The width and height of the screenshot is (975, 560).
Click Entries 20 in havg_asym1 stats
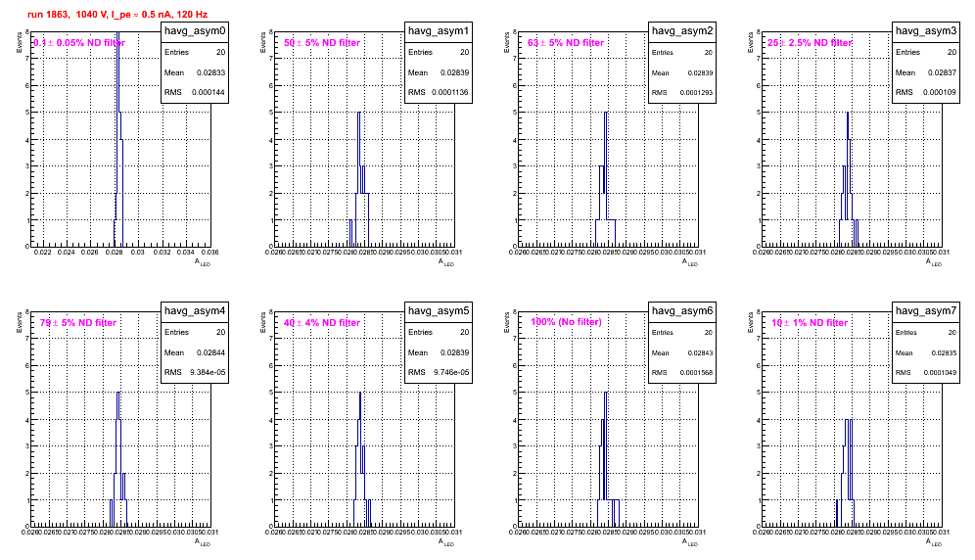click(439, 53)
